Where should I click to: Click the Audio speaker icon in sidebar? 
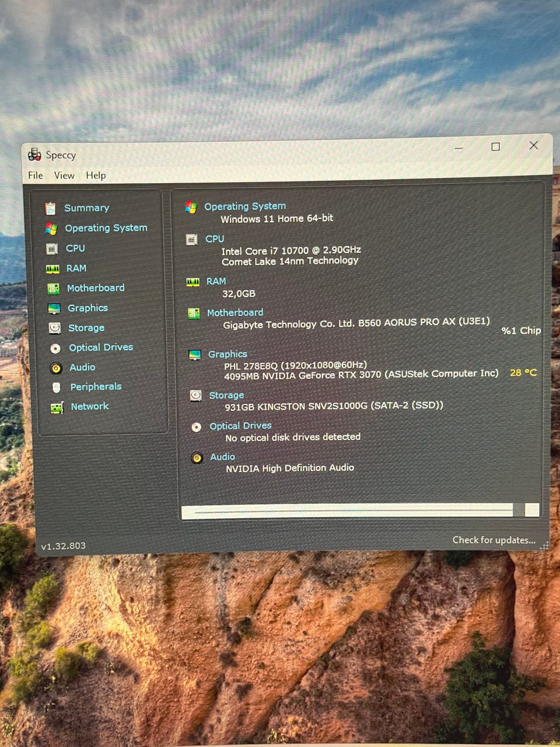coord(56,368)
